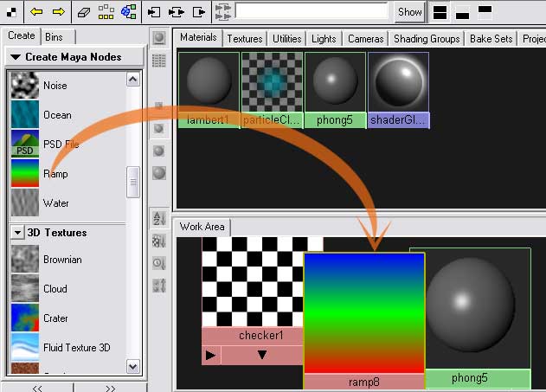Expand checker1 node's down arrow
The width and height of the screenshot is (546, 392).
point(262,355)
